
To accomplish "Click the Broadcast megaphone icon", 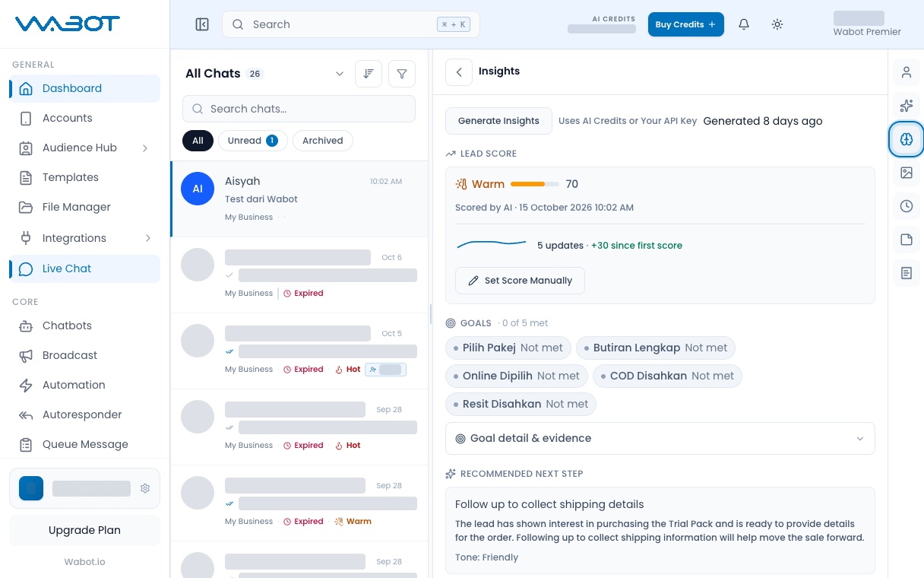I will coord(26,355).
